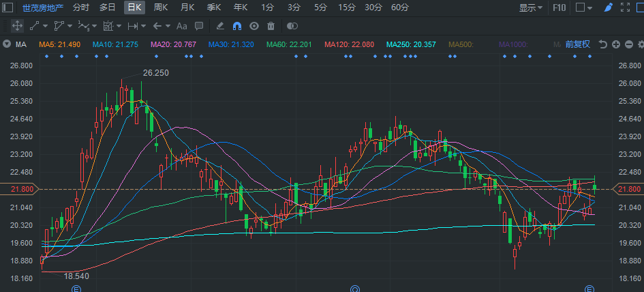Select the 日K daily candlestick tab
This screenshot has width=644, height=292.
coord(135,8)
